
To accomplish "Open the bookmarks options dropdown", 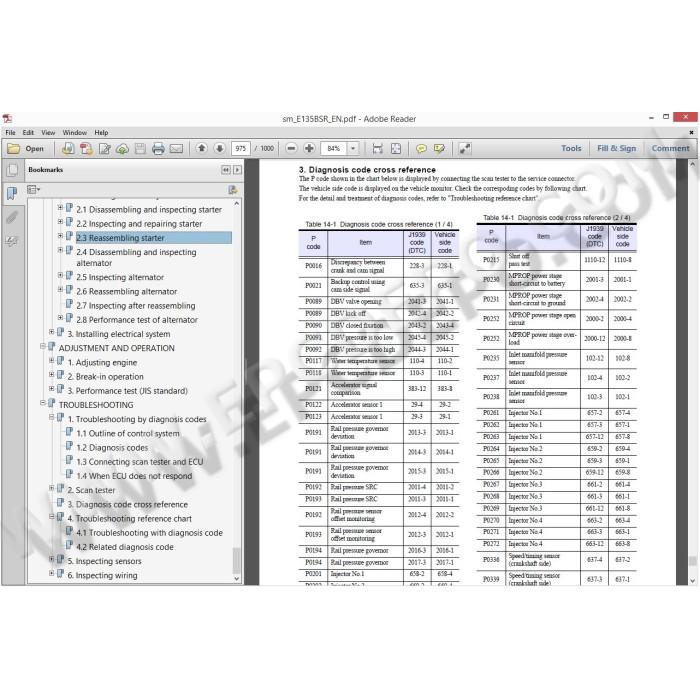I will tap(34, 190).
